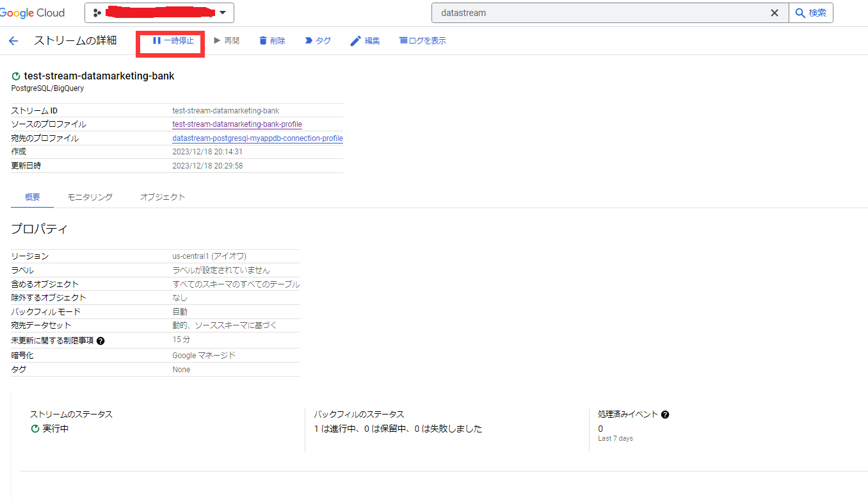Click the stream title test-stream-datamarketing-bank
Image resolution: width=868 pixels, height=501 pixels.
pos(99,76)
